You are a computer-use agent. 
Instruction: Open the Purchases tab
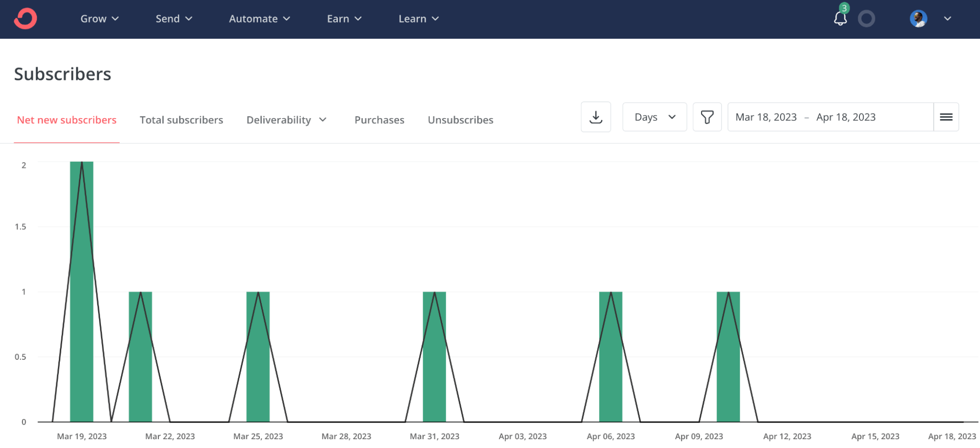click(378, 120)
